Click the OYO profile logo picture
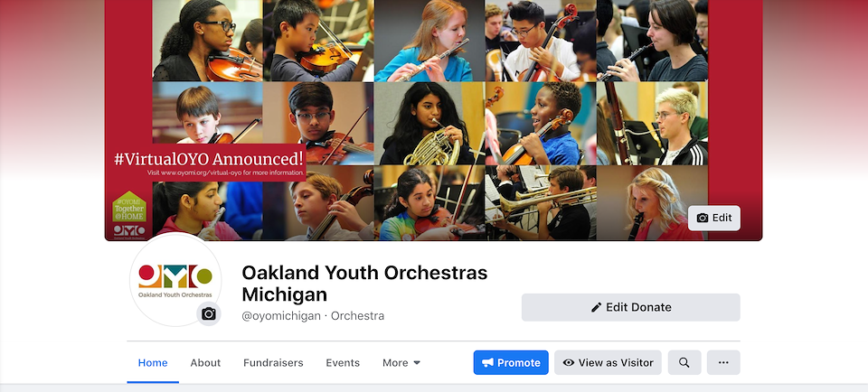The width and height of the screenshot is (868, 392). point(175,280)
